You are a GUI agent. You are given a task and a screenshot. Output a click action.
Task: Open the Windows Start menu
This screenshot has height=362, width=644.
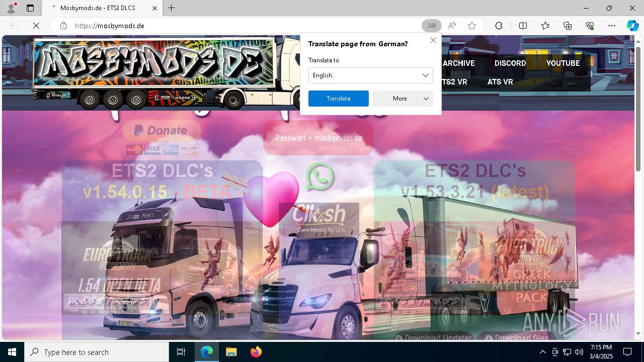[12, 352]
